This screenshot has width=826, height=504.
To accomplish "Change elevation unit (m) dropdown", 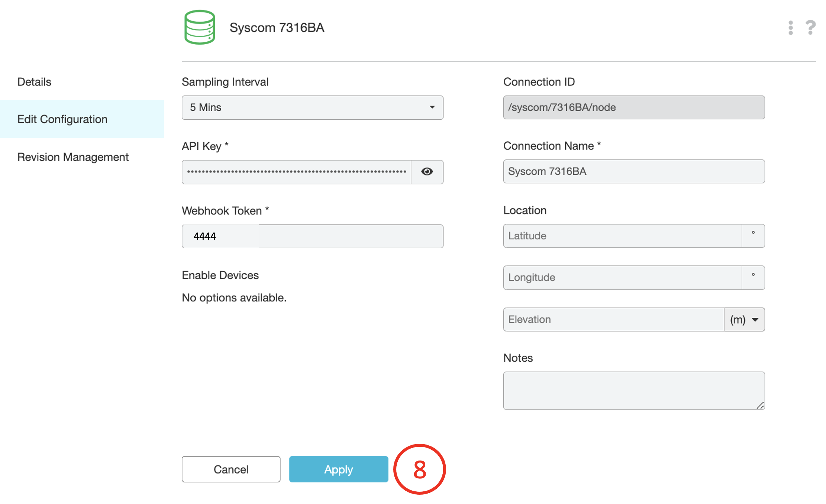I will [744, 319].
